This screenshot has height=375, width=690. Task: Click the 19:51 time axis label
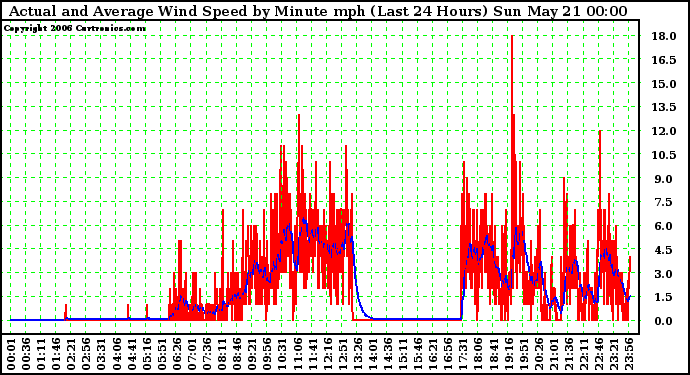point(523,354)
